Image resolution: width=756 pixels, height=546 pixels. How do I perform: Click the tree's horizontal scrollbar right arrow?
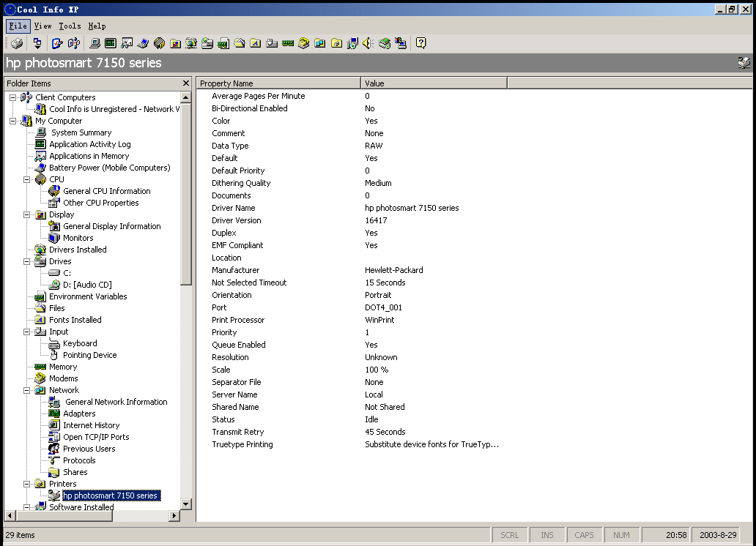tap(174, 516)
